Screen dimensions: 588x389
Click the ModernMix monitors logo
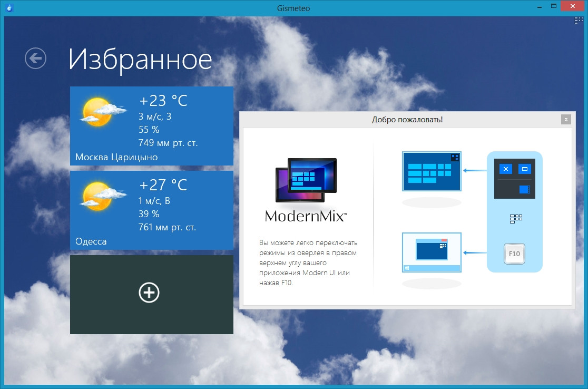pyautogui.click(x=306, y=180)
